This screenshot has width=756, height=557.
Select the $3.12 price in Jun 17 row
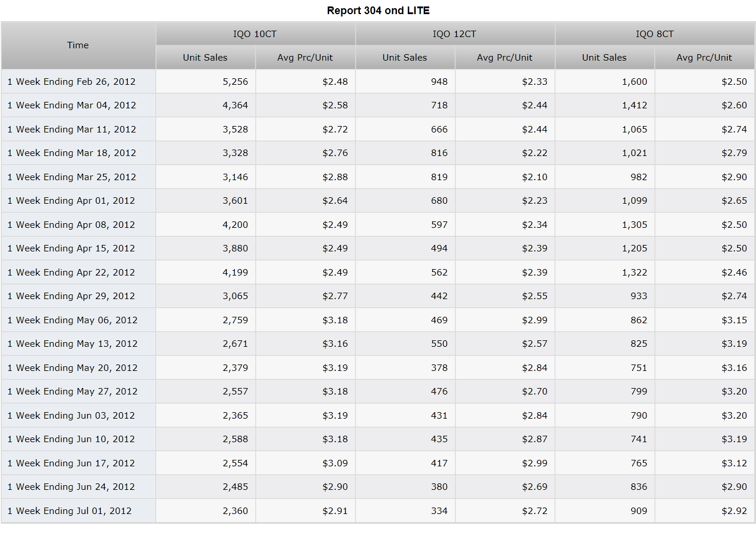click(x=705, y=463)
